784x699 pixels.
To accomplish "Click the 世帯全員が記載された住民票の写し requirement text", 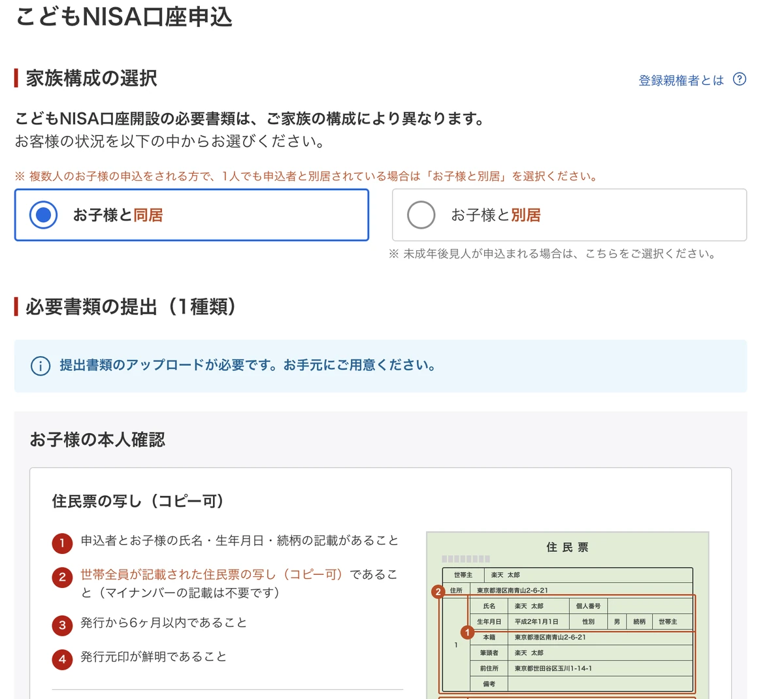I will point(239,583).
